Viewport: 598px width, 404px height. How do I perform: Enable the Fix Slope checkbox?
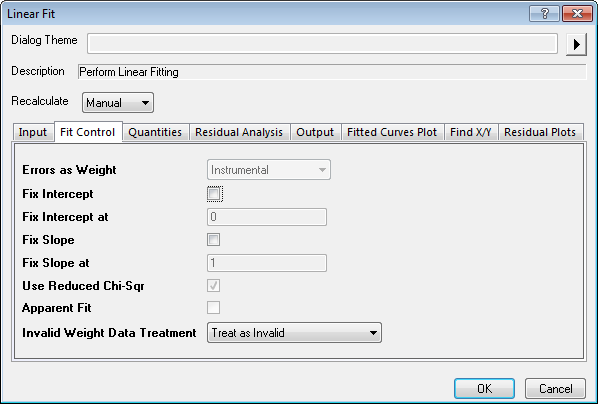click(x=214, y=240)
